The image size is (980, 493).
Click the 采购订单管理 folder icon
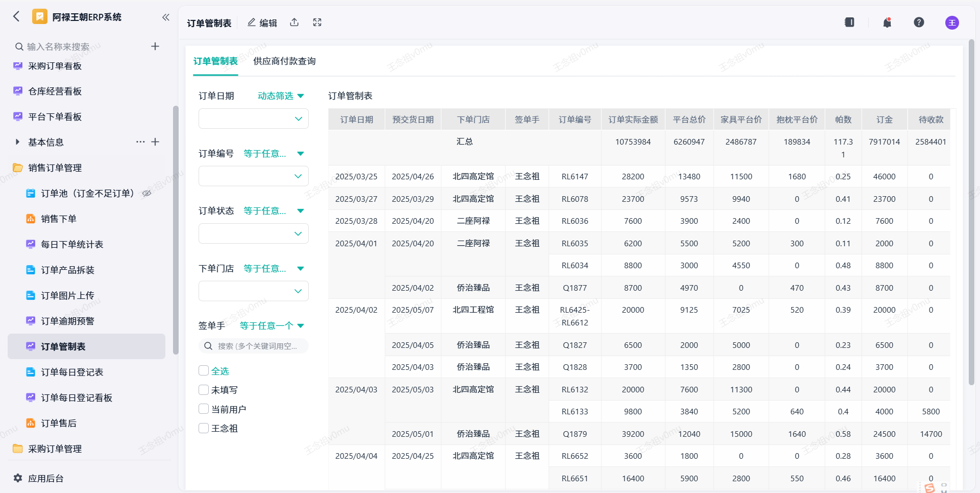coord(18,449)
